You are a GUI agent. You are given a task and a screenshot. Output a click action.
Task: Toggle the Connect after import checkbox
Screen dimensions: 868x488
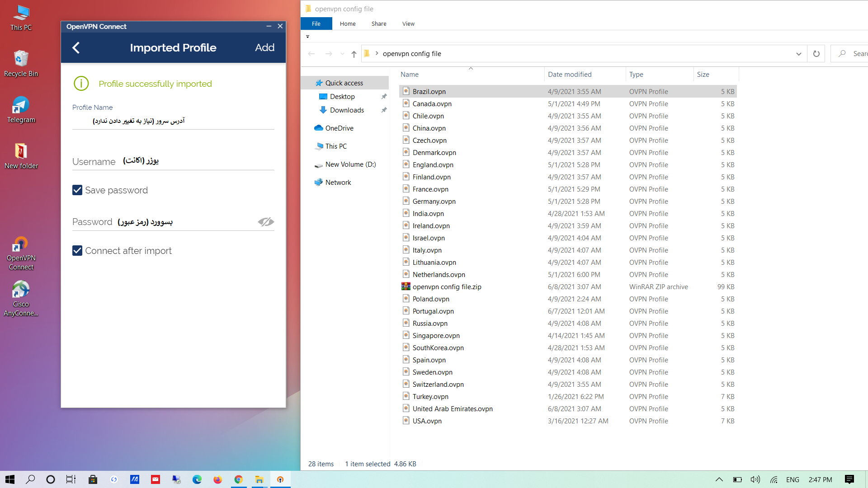point(77,250)
